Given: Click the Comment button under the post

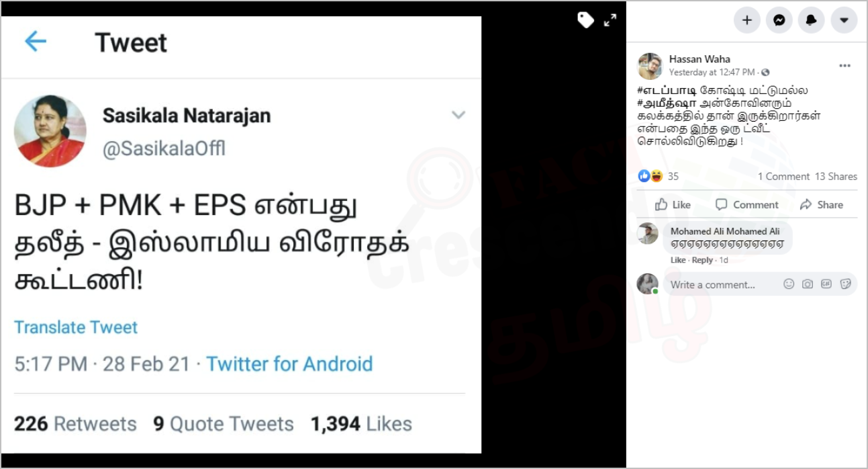Looking at the screenshot, I should coord(747,205).
